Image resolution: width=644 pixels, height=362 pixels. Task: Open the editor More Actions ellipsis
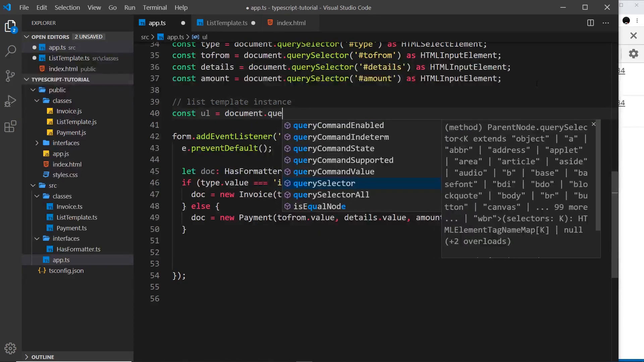coord(606,23)
